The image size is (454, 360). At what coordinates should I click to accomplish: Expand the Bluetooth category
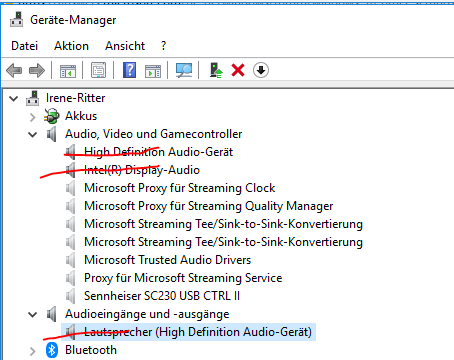[x=33, y=351]
